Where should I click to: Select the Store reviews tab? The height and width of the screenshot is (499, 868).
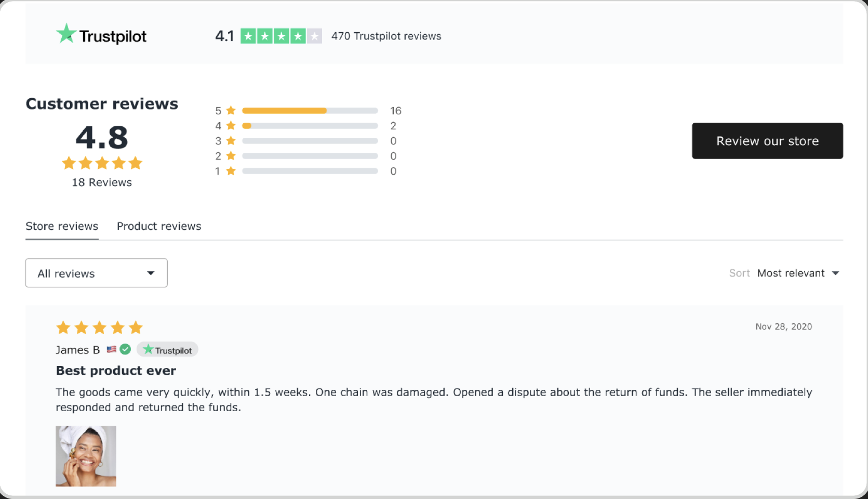tap(62, 226)
